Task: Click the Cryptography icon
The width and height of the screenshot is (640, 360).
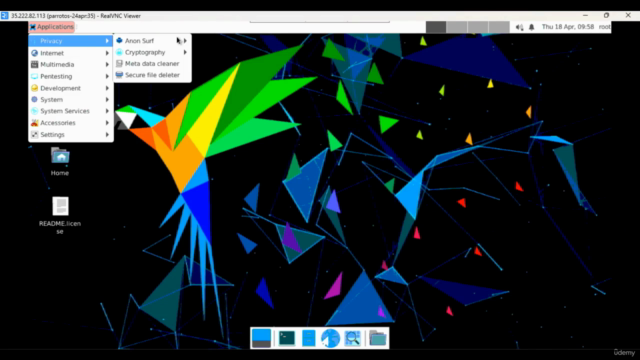Action: coord(119,52)
